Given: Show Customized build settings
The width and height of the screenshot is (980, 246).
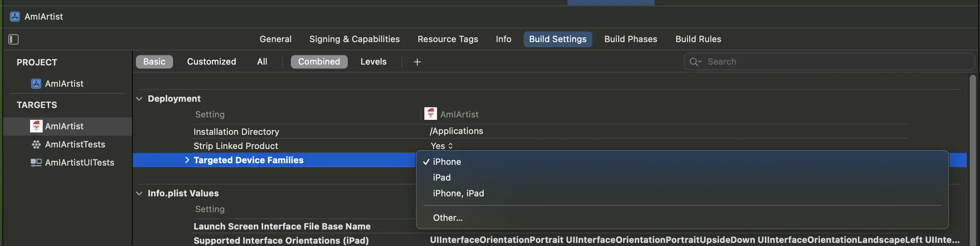Looking at the screenshot, I should coord(212,62).
